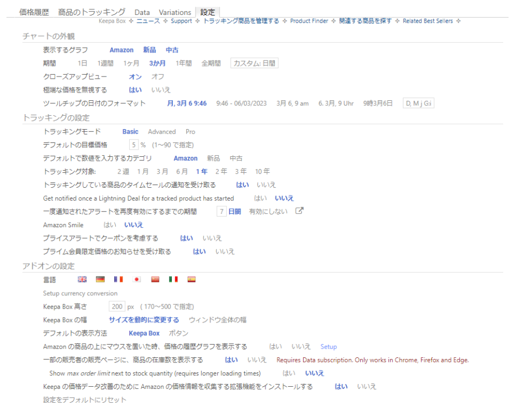
Task: Open Setup next to the hover graph option
Action: click(x=329, y=346)
